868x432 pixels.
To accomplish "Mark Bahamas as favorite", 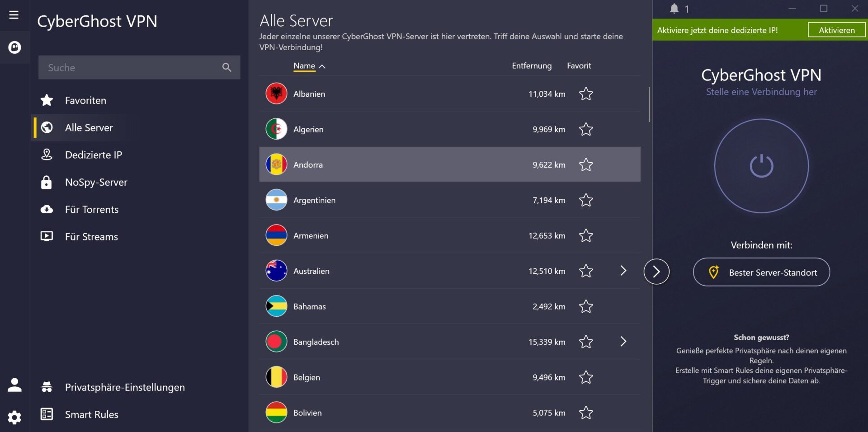I will point(586,306).
